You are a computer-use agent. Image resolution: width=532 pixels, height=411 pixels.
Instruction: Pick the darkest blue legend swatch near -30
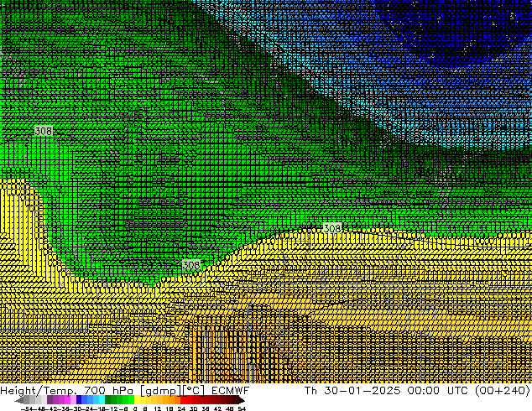(x=79, y=400)
